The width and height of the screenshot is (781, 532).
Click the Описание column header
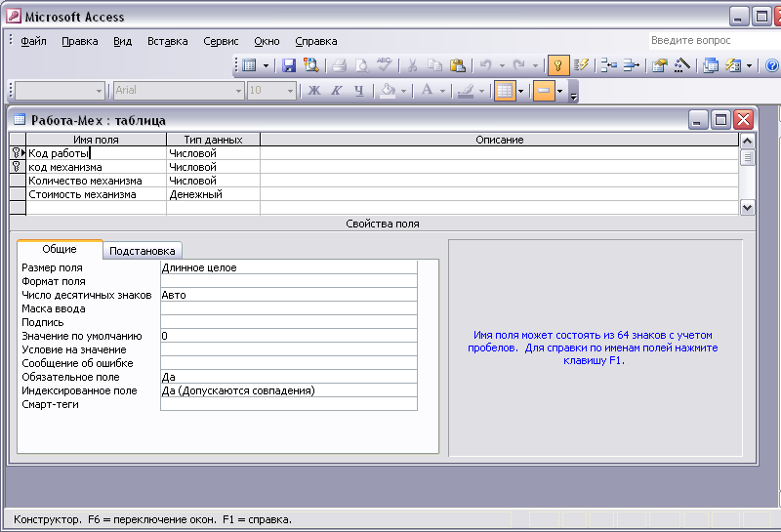(x=499, y=140)
